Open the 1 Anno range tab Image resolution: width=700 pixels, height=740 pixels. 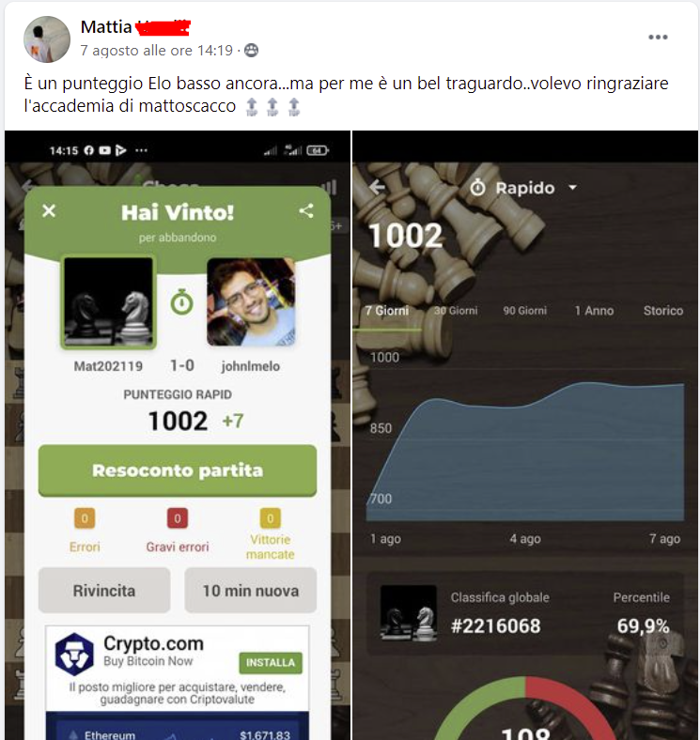tap(594, 311)
